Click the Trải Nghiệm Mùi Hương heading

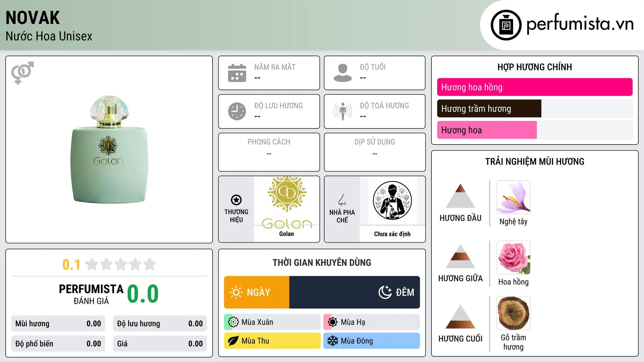click(x=535, y=162)
